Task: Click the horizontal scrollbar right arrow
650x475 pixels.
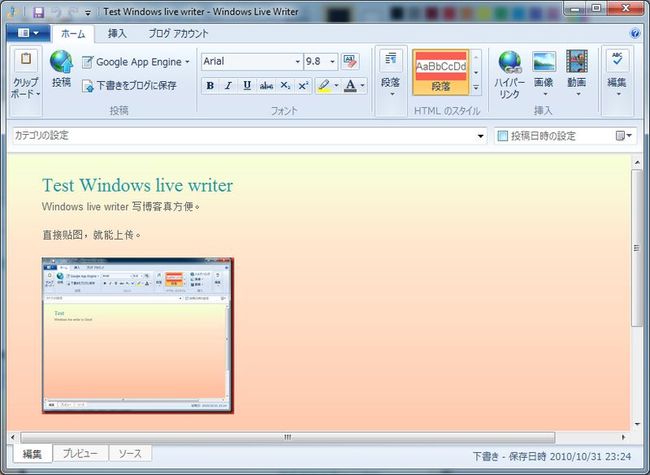Action: pos(623,437)
